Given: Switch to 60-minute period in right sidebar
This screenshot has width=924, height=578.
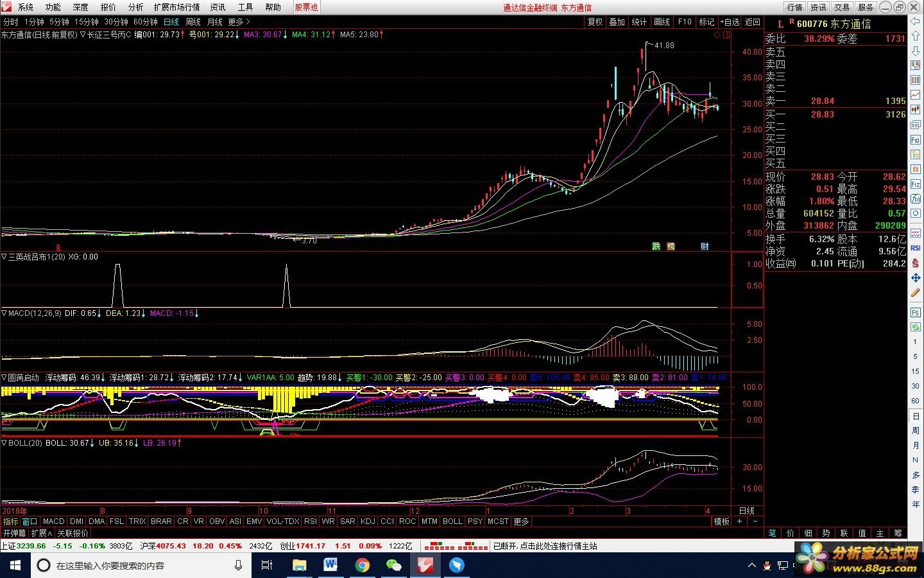Looking at the screenshot, I should tap(916, 401).
